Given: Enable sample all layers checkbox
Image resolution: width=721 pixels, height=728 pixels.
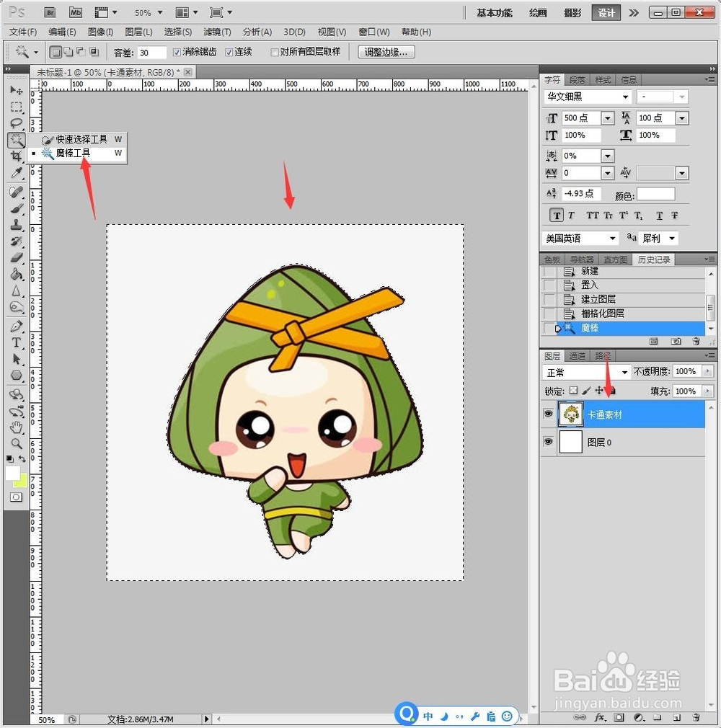Looking at the screenshot, I should tap(275, 53).
